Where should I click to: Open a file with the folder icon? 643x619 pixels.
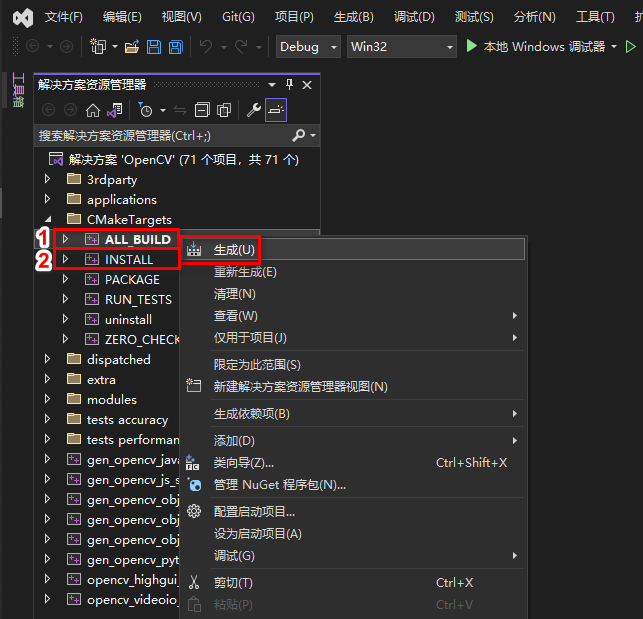132,47
